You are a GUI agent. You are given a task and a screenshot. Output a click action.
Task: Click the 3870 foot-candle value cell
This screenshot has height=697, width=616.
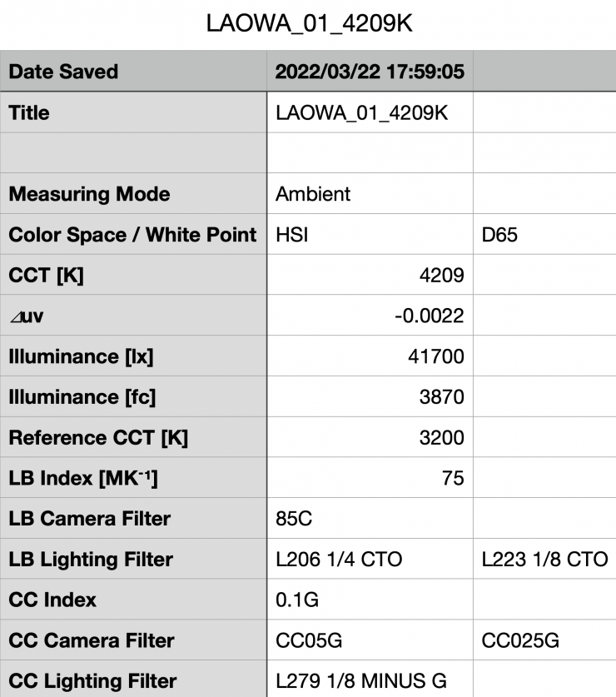(x=370, y=397)
